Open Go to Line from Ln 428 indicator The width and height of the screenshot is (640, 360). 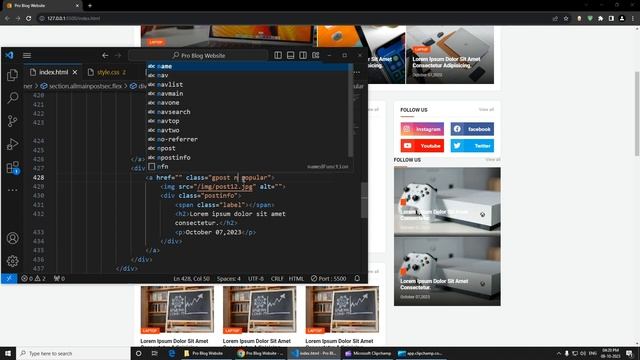(x=191, y=278)
